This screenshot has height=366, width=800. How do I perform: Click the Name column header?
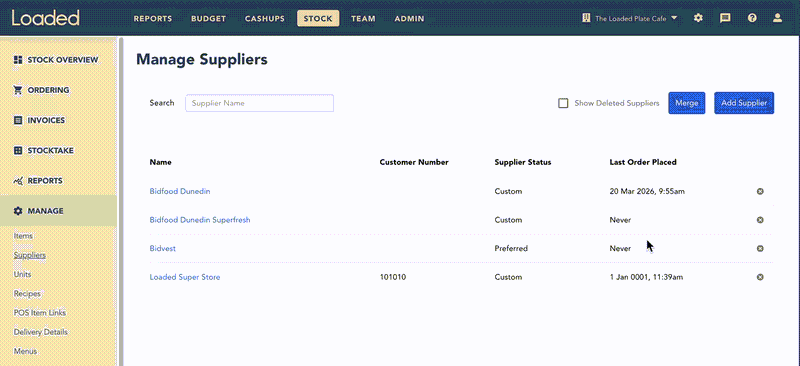[x=160, y=162]
